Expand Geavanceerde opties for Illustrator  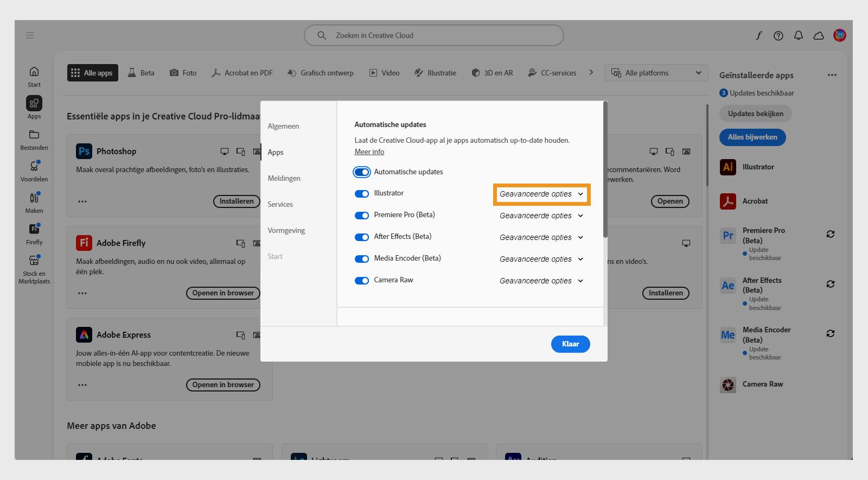pyautogui.click(x=541, y=194)
